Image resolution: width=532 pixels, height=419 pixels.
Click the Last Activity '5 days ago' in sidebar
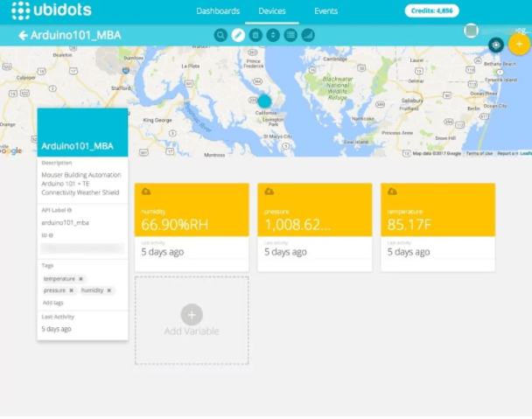coord(56,329)
